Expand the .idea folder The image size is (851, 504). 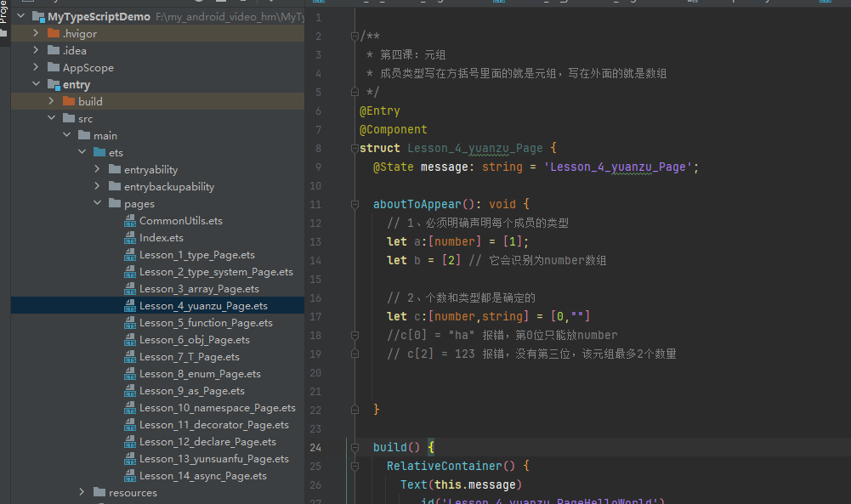coord(36,50)
